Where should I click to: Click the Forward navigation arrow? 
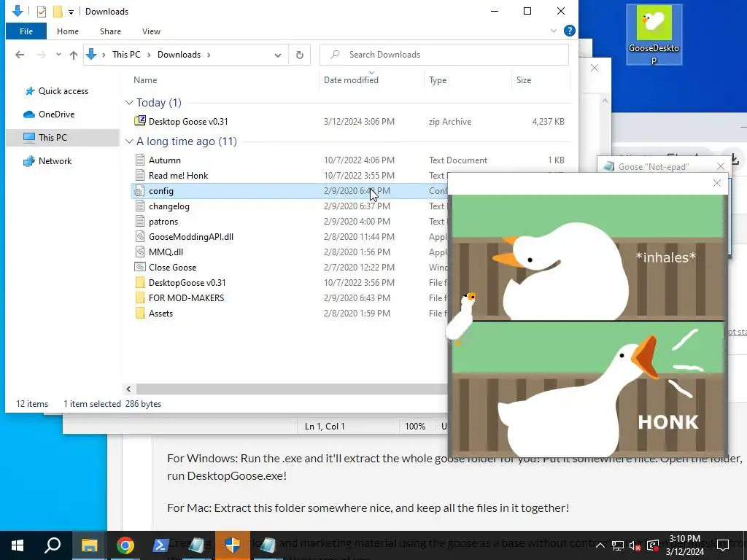(x=42, y=55)
